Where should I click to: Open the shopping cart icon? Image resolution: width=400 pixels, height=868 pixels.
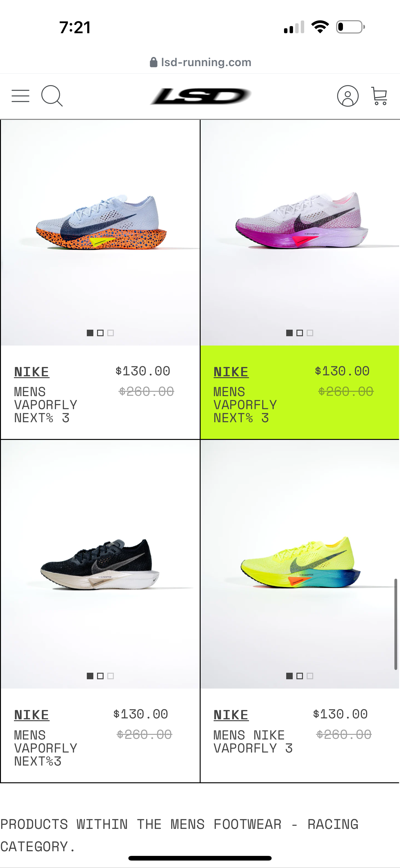pos(380,96)
